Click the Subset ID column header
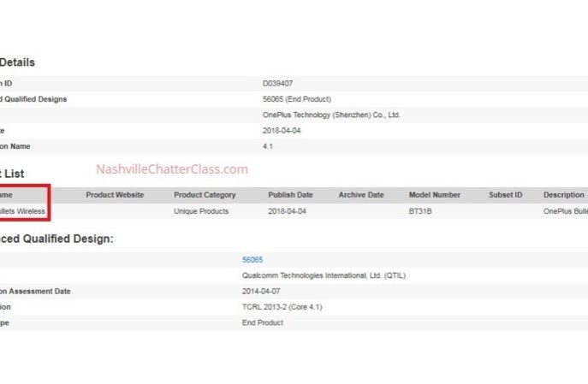This screenshot has width=588, height=384. click(x=505, y=195)
